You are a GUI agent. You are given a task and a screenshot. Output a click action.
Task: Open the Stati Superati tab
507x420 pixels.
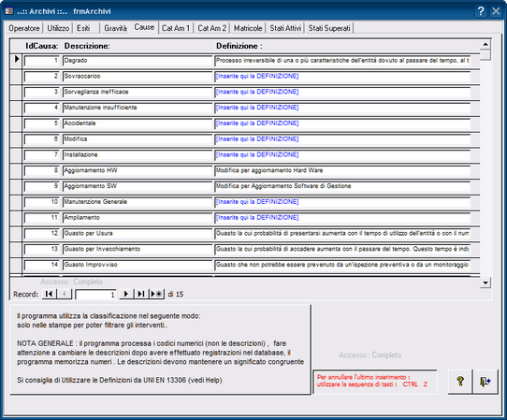329,28
